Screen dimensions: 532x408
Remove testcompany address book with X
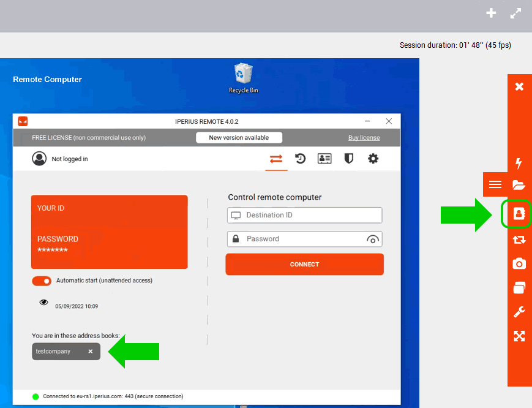click(x=91, y=351)
